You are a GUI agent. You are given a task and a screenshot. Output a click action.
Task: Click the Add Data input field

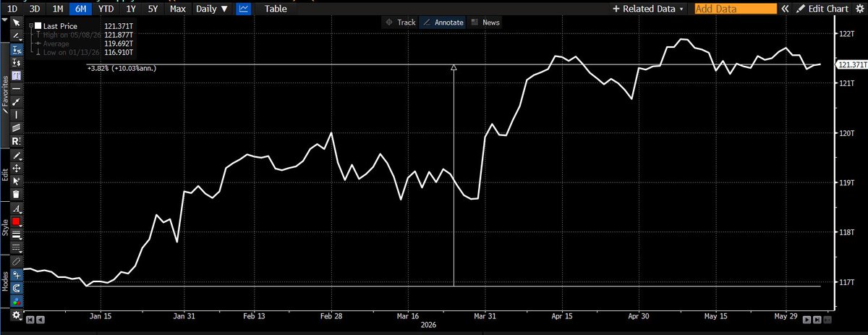(x=736, y=9)
